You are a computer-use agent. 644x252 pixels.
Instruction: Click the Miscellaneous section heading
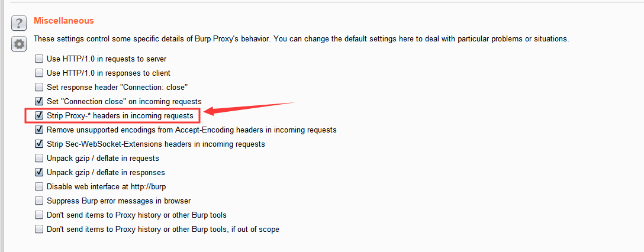pyautogui.click(x=63, y=21)
